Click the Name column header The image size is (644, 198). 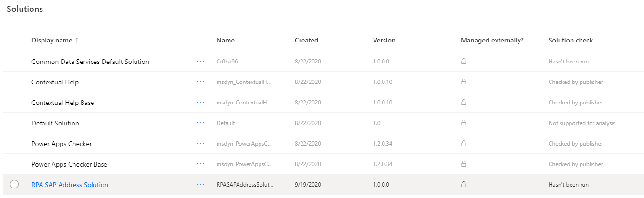pyautogui.click(x=225, y=41)
